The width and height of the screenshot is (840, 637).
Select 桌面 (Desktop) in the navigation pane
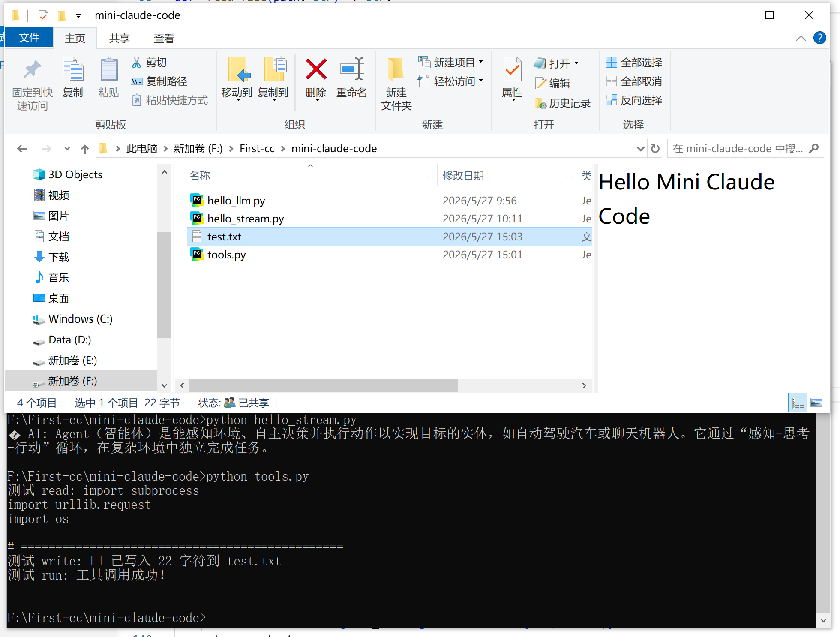pos(51,298)
